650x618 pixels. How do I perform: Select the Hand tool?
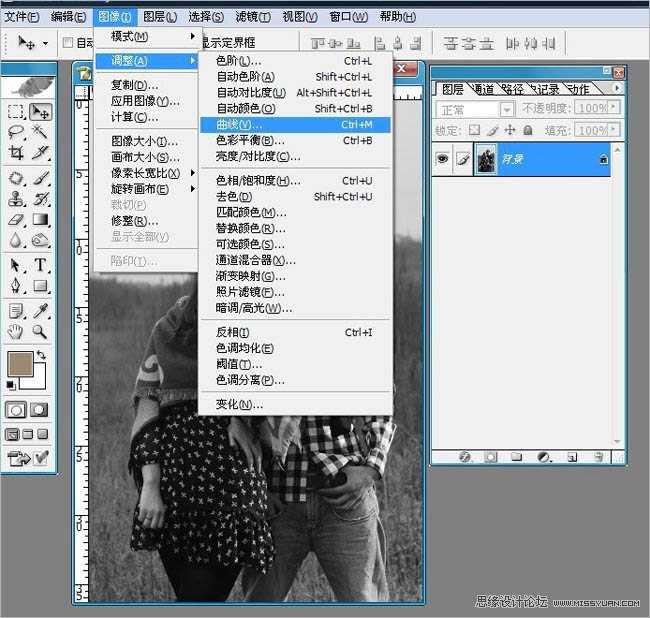click(16, 332)
